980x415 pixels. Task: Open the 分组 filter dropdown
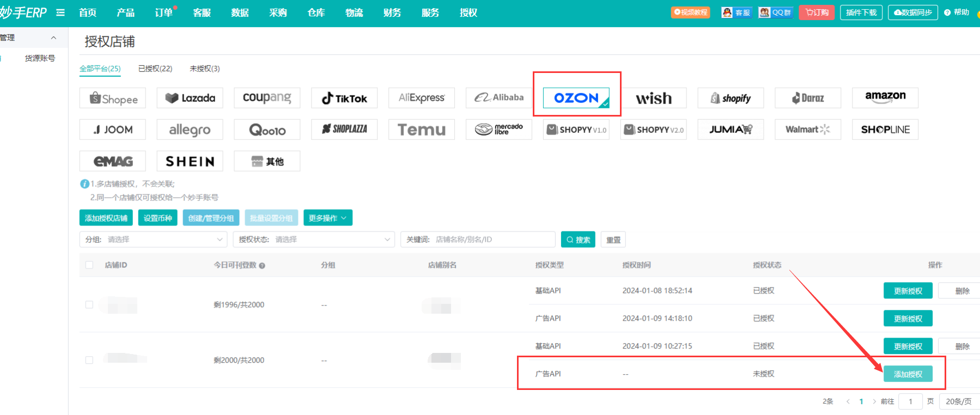(153, 240)
